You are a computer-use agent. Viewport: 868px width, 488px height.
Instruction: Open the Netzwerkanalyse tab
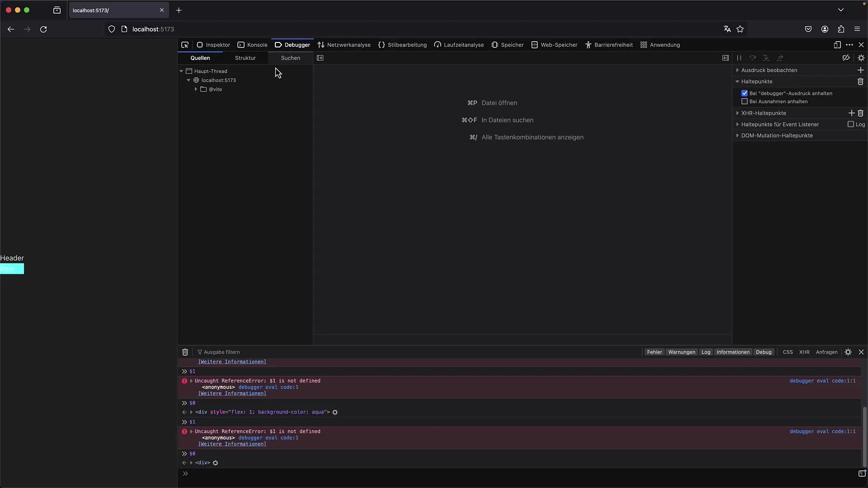344,45
